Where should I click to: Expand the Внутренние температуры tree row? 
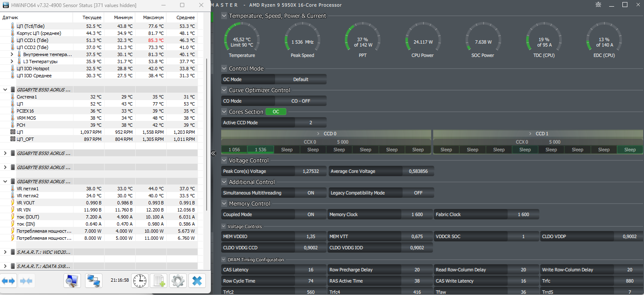coord(12,54)
